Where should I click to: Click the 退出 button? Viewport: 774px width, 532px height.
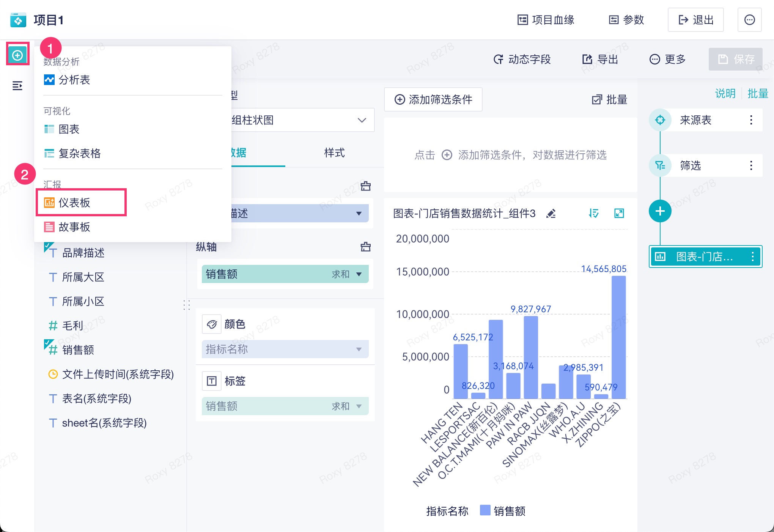[x=695, y=20]
